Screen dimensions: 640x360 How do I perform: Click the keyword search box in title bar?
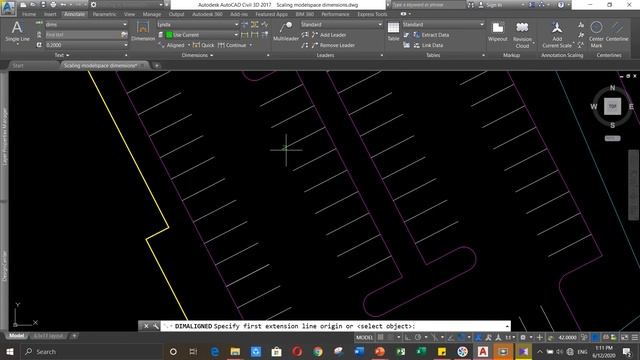tap(428, 5)
